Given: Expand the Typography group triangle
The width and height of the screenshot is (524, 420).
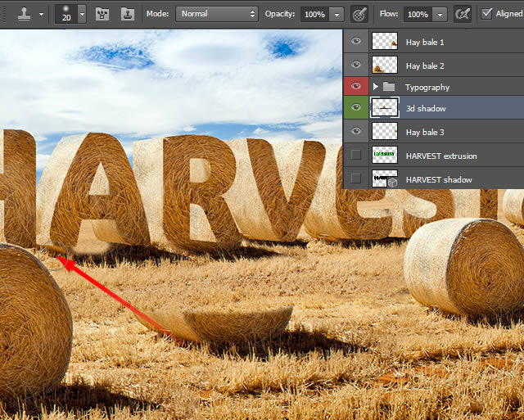Looking at the screenshot, I should pyautogui.click(x=375, y=87).
